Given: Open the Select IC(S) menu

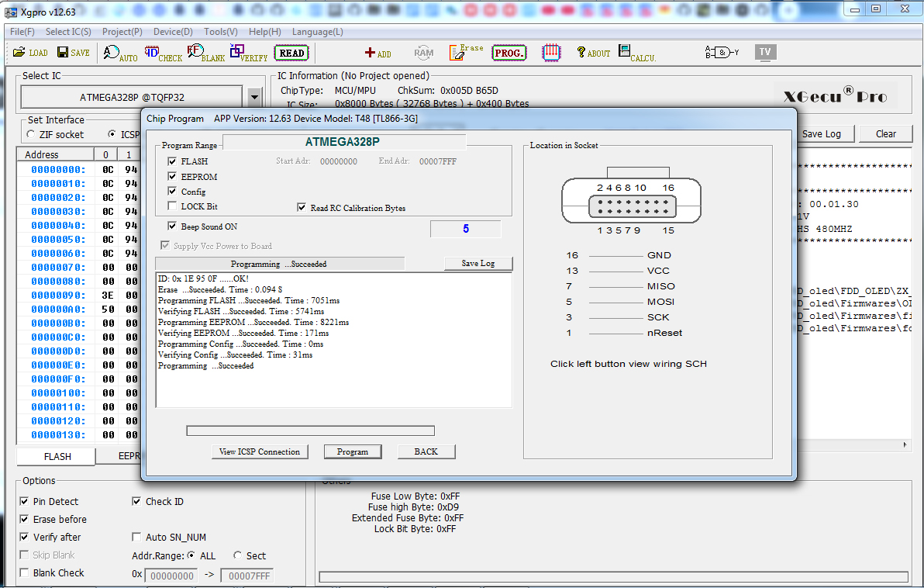Looking at the screenshot, I should click(68, 32).
